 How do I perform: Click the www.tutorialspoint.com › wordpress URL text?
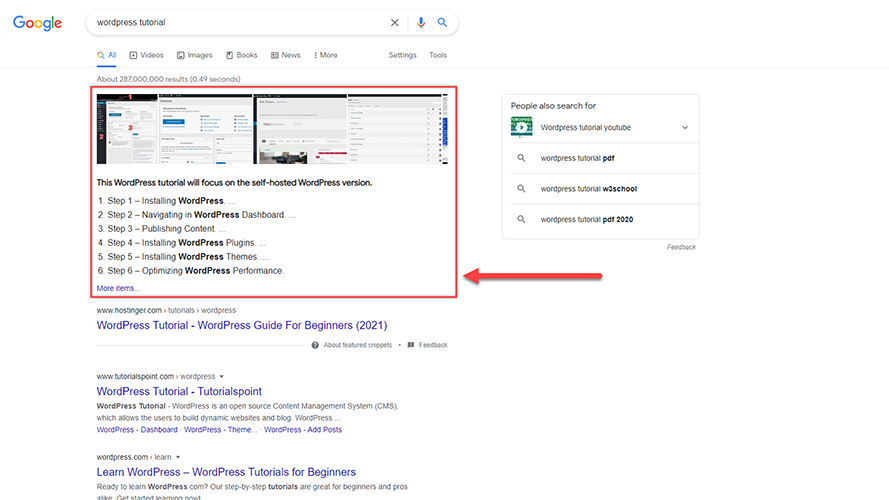click(x=156, y=376)
